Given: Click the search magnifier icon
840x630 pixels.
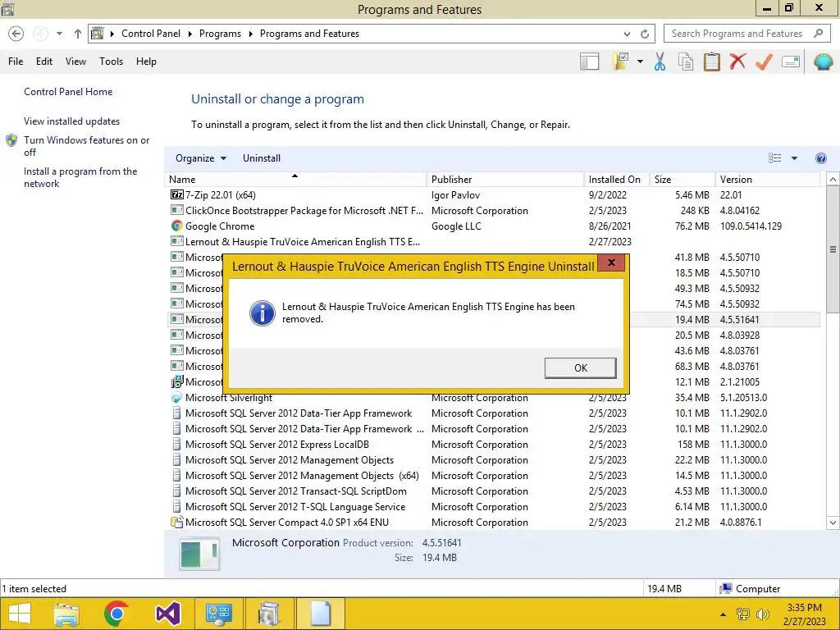Looking at the screenshot, I should (818, 33).
